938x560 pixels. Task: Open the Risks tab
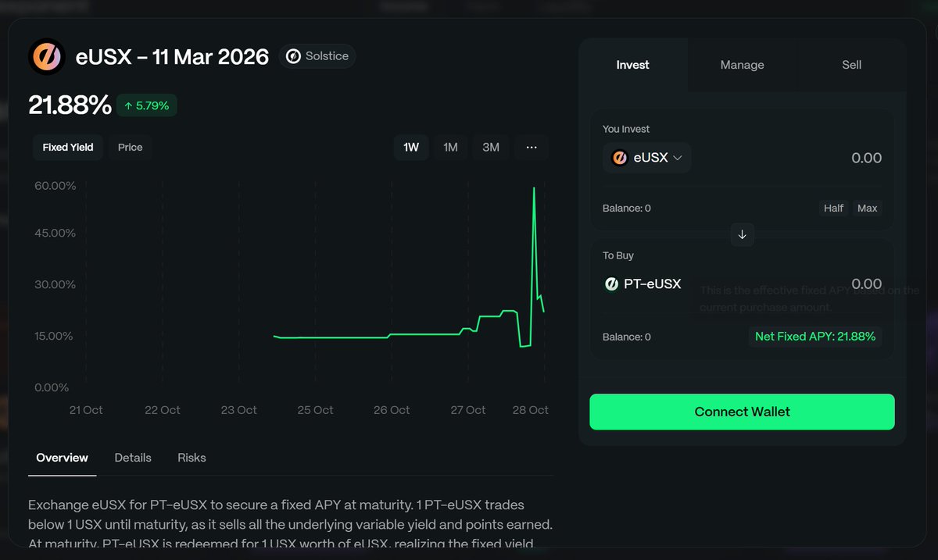coord(192,458)
